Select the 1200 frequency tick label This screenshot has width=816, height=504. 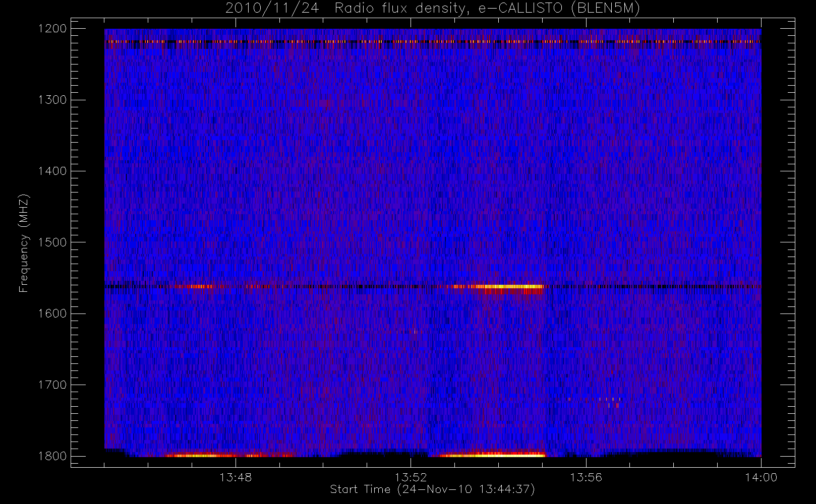click(52, 29)
